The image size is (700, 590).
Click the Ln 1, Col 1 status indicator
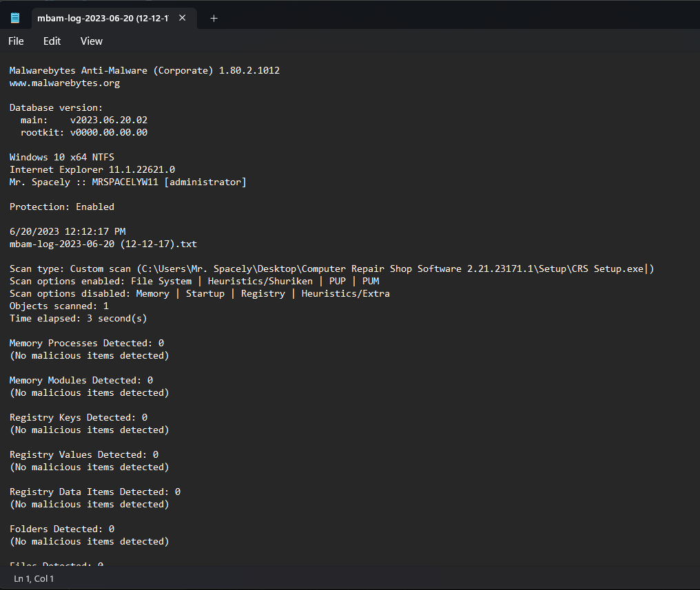coord(34,578)
